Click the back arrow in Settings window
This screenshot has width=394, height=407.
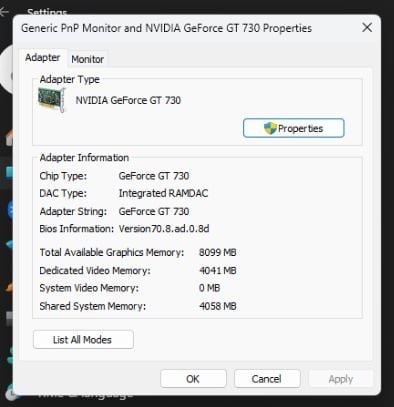point(4,12)
